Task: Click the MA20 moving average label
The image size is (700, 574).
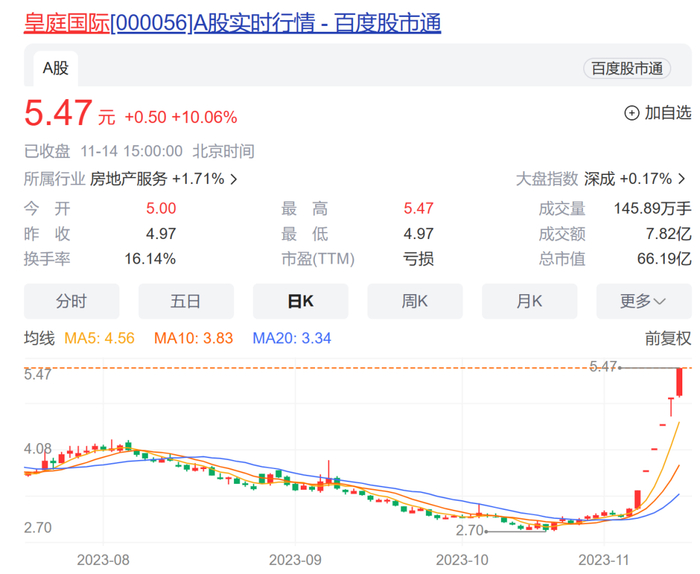Action: pyautogui.click(x=292, y=338)
